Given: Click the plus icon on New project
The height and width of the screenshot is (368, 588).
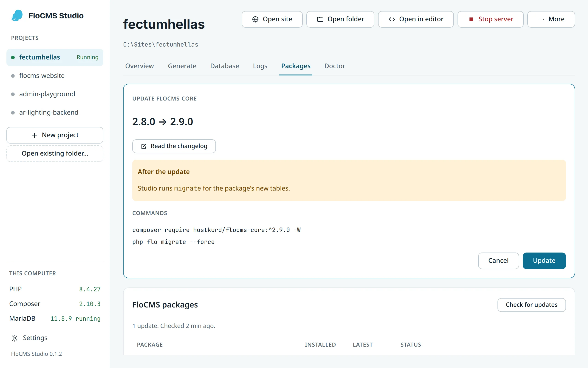Looking at the screenshot, I should coord(34,135).
